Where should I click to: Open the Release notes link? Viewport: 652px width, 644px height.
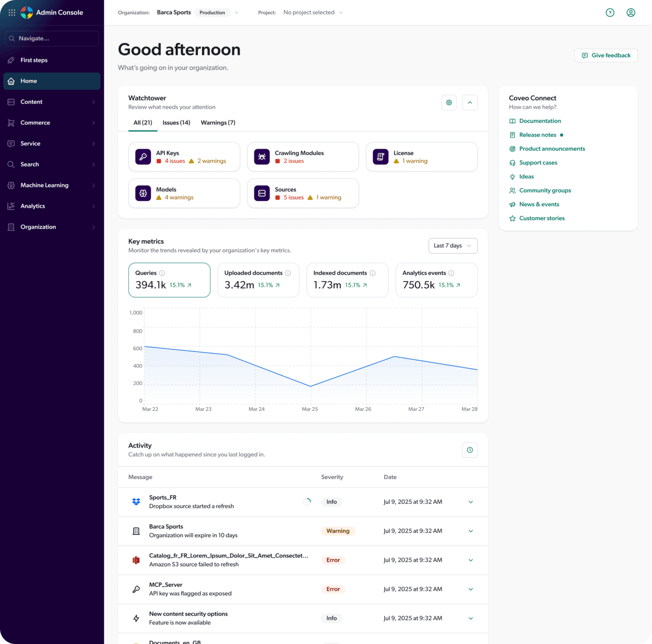coord(538,135)
